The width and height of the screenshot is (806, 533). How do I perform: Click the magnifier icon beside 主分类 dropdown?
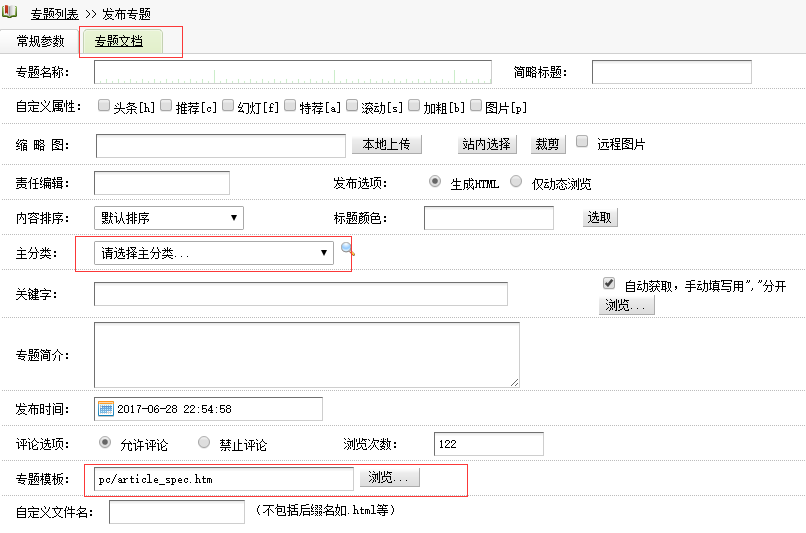click(348, 250)
